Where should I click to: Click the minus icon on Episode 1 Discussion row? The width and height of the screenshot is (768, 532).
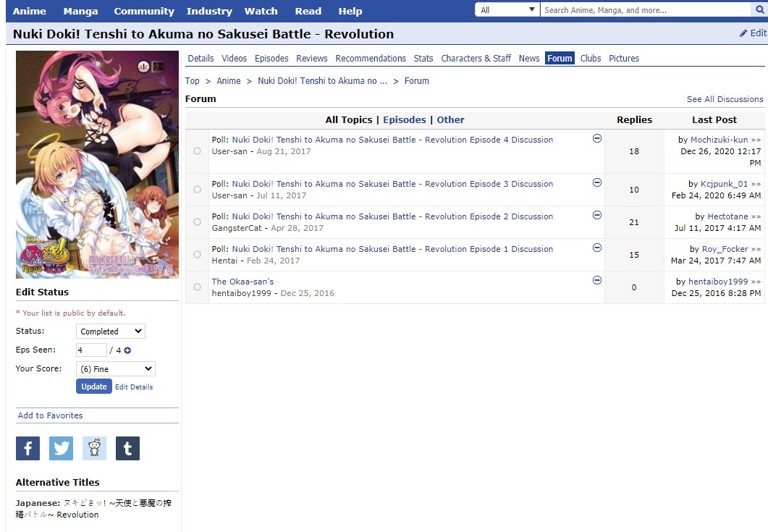coord(597,248)
